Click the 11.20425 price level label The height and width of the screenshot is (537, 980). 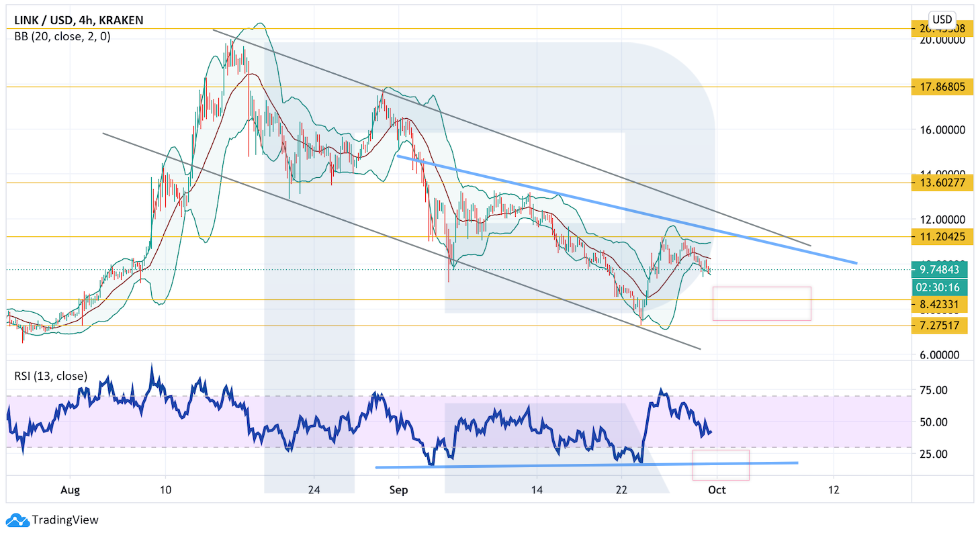pos(942,236)
